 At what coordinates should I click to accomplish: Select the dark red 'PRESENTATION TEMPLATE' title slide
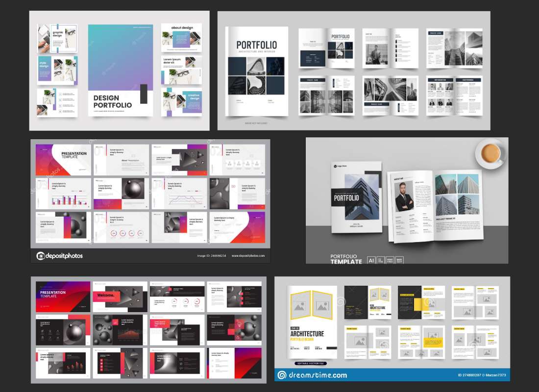pos(63,297)
